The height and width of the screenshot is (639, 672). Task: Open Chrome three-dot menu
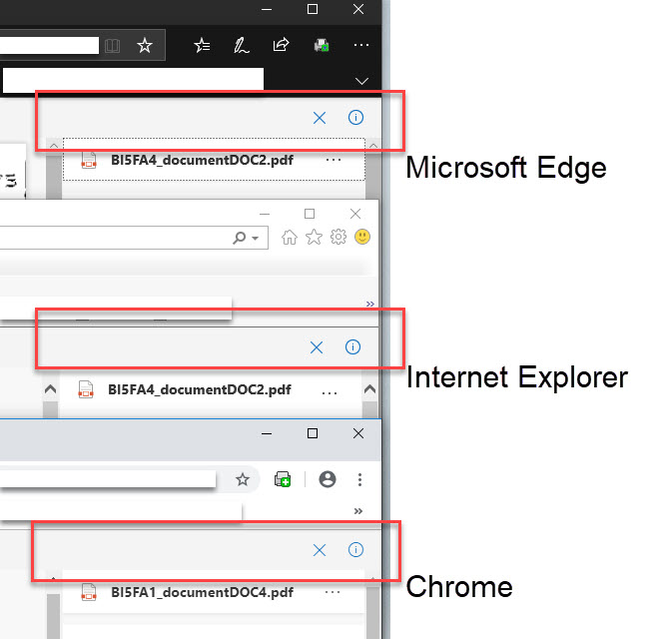point(360,479)
